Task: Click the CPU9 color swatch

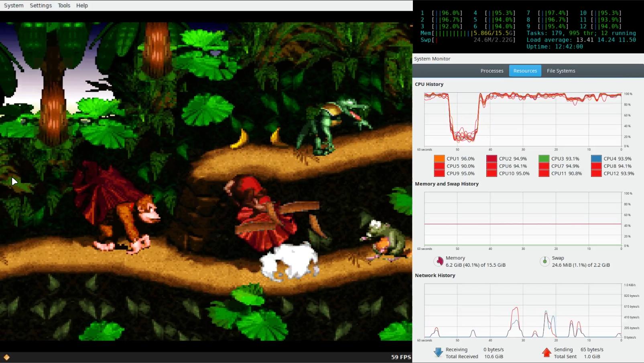Action: [x=439, y=173]
